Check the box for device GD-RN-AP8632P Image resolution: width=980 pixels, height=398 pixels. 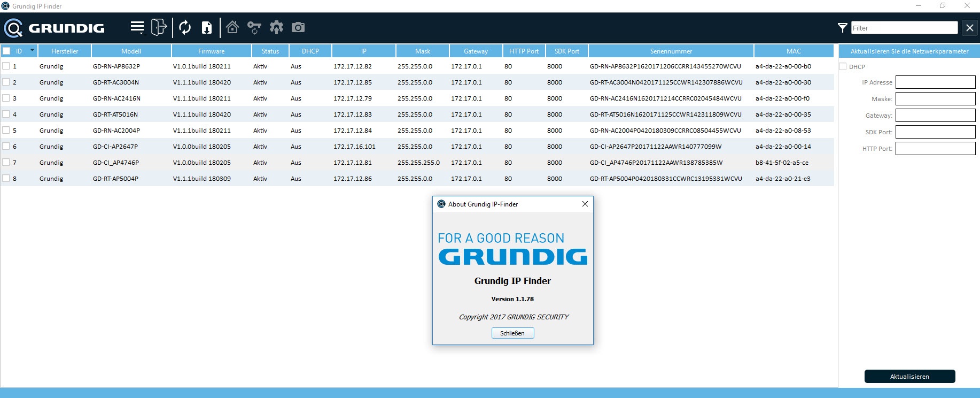6,66
